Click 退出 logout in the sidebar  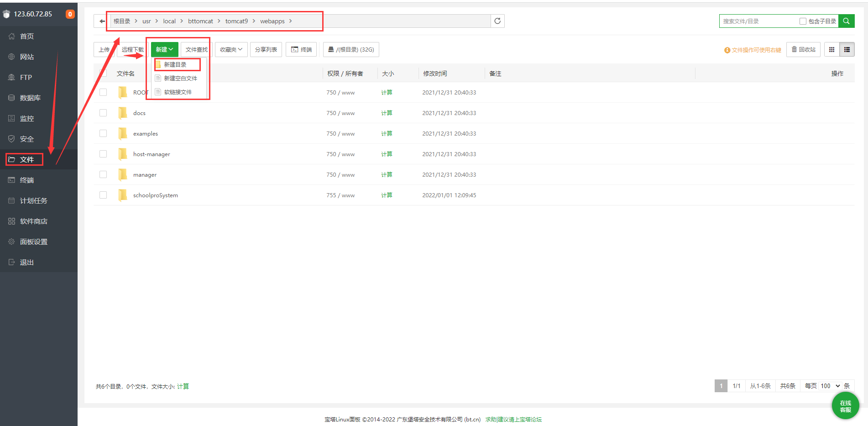point(39,262)
